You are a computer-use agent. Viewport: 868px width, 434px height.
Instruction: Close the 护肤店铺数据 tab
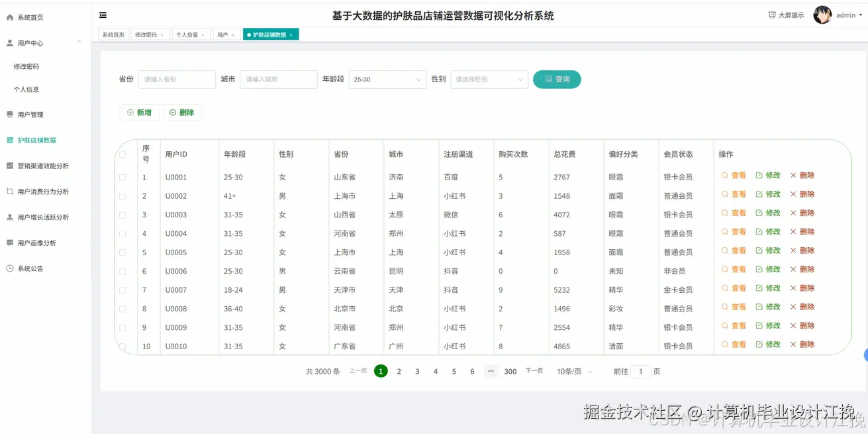pyautogui.click(x=291, y=35)
